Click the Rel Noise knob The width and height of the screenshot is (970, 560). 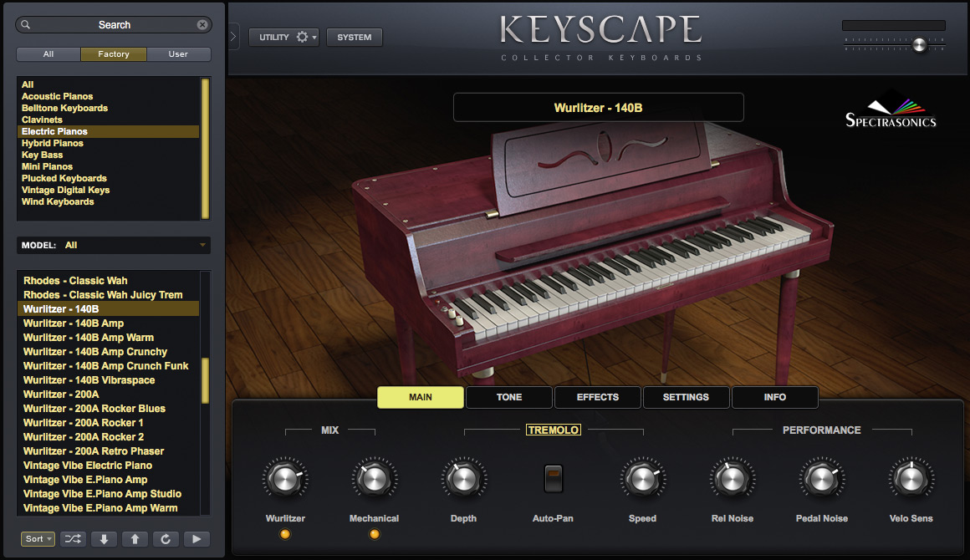(732, 479)
